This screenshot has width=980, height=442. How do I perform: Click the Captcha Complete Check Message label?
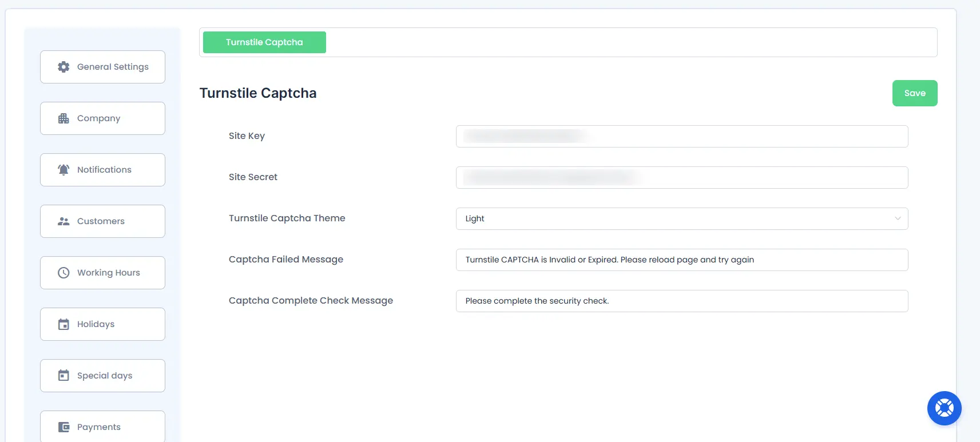(x=311, y=301)
